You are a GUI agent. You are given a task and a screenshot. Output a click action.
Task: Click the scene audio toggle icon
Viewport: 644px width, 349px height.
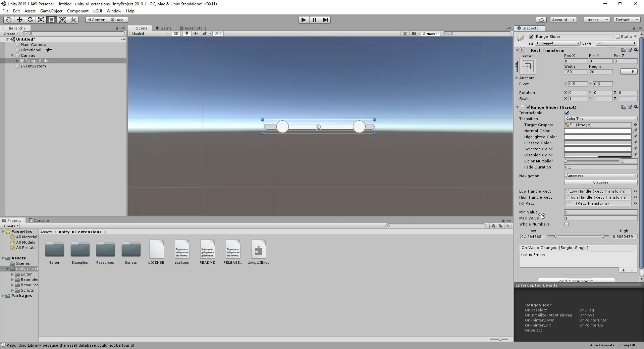196,34
